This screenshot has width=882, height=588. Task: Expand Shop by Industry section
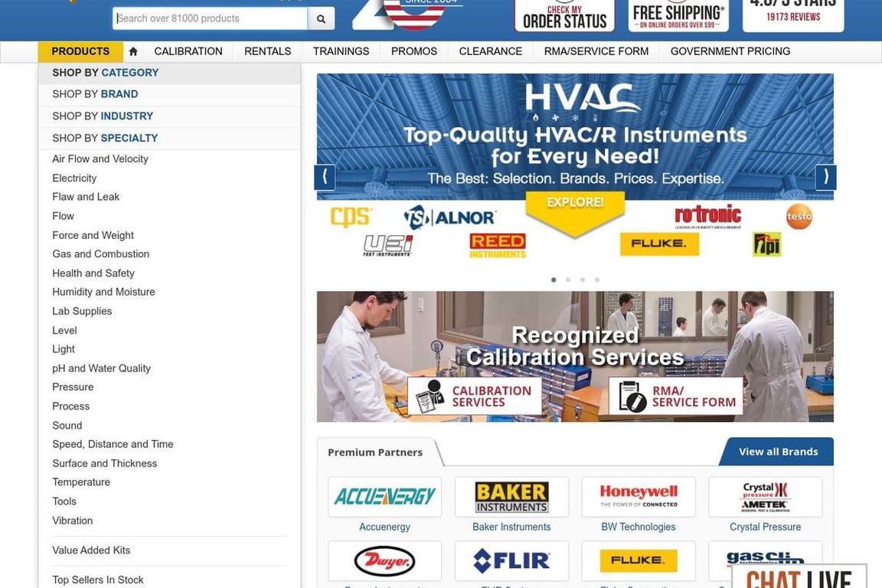pyautogui.click(x=169, y=116)
